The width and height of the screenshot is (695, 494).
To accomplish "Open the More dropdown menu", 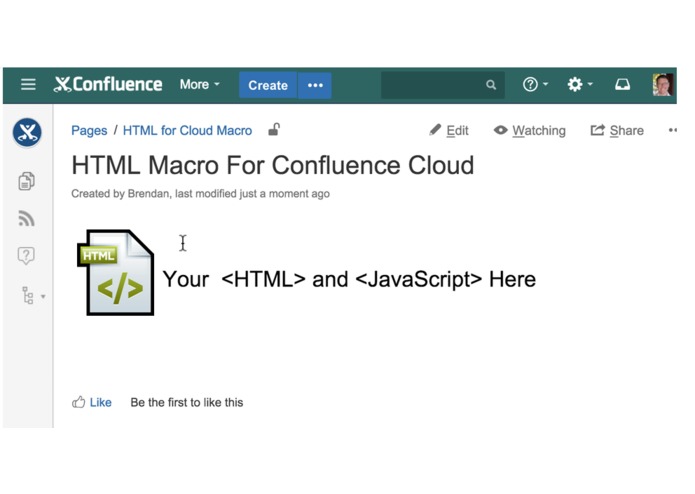I will [199, 84].
